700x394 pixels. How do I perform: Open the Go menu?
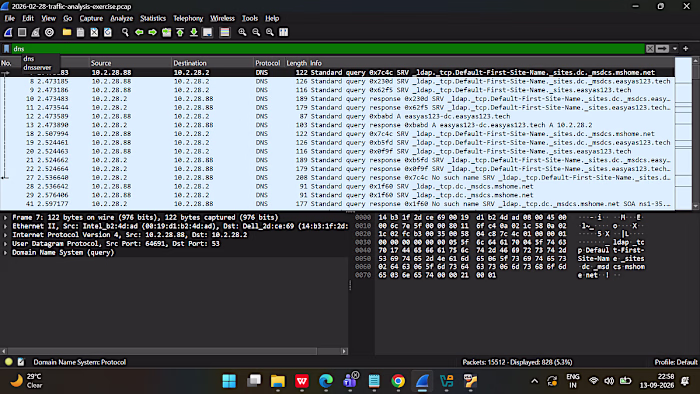tap(67, 18)
